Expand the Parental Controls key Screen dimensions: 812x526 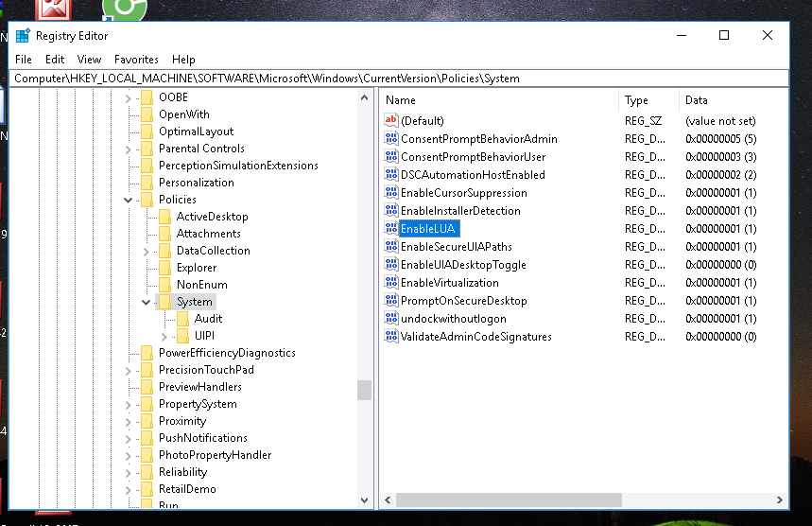(x=128, y=149)
